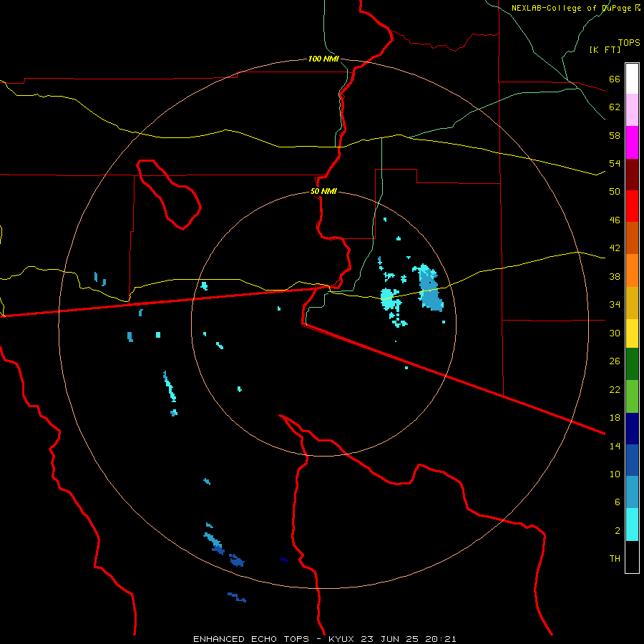Click the 'NEXLAB-College of DuPage' credit text
Viewport: 644px width, 644px height.
pos(572,8)
